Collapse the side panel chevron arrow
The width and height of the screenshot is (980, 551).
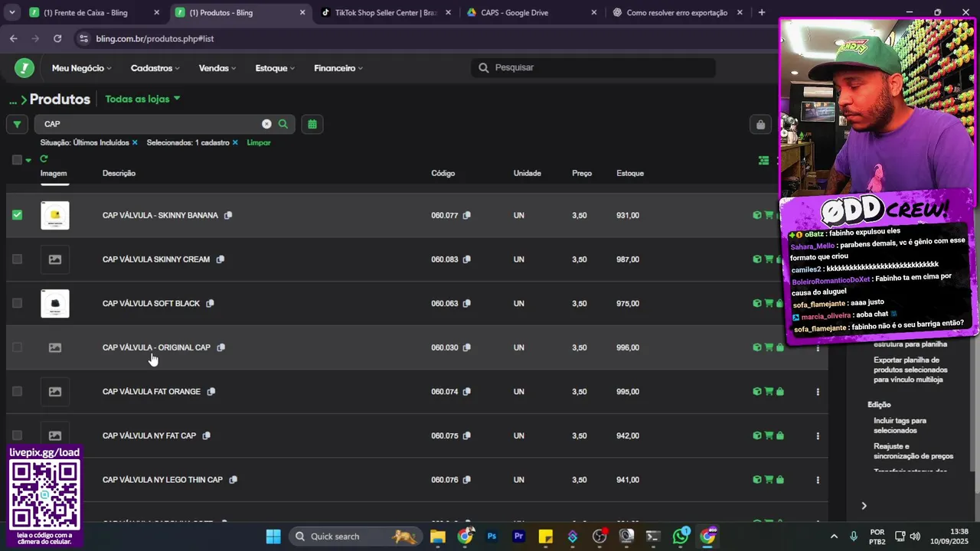pos(864,506)
